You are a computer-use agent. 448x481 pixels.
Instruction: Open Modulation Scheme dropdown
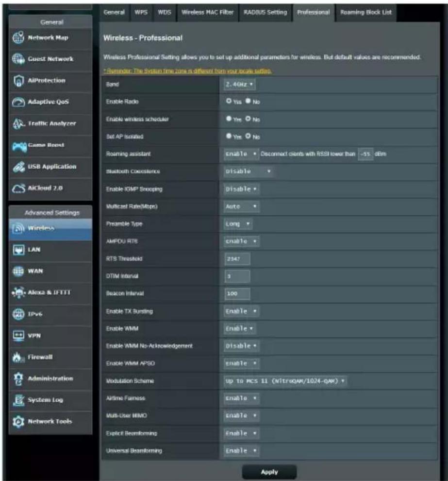click(x=285, y=381)
